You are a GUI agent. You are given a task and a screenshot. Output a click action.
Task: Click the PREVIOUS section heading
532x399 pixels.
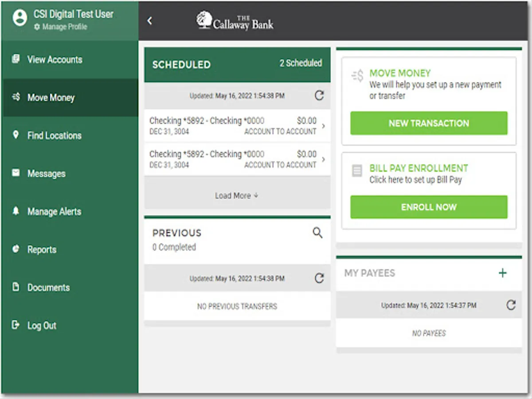tap(177, 233)
